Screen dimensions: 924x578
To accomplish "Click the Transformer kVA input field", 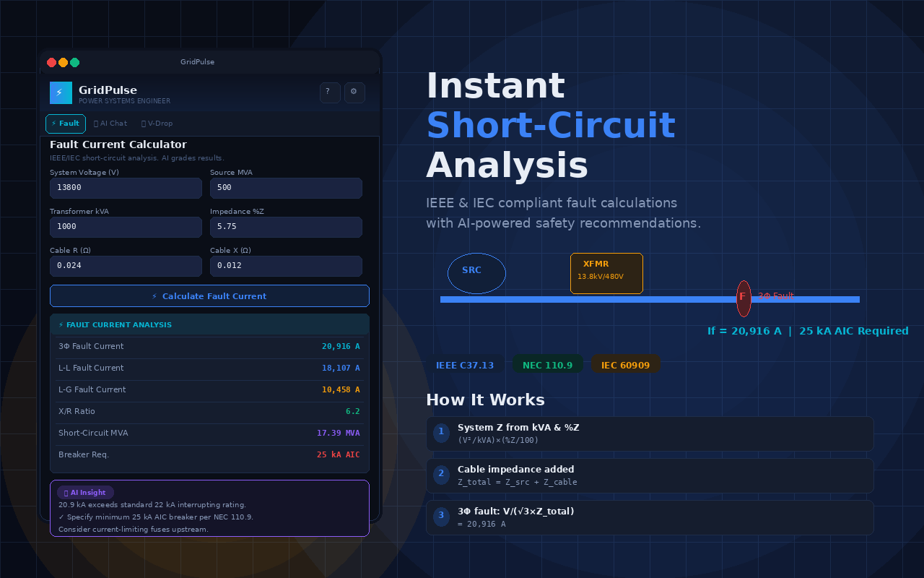I will tap(126, 227).
